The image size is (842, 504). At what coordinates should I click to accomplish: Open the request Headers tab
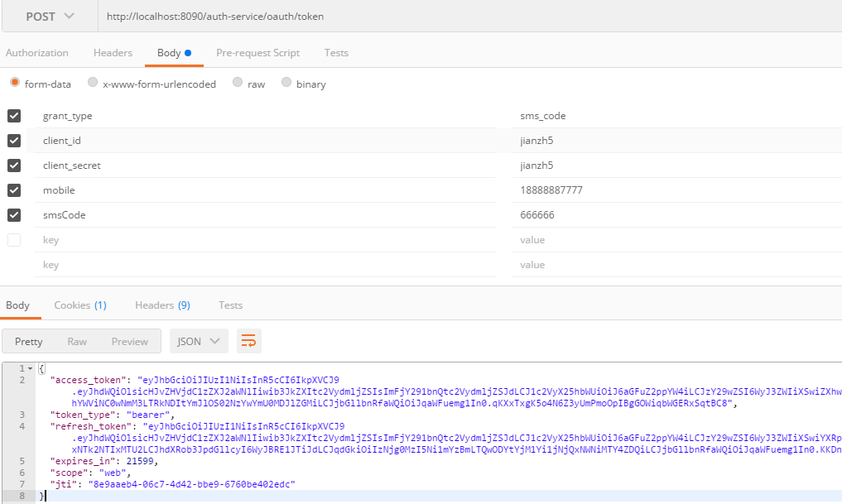(x=113, y=52)
